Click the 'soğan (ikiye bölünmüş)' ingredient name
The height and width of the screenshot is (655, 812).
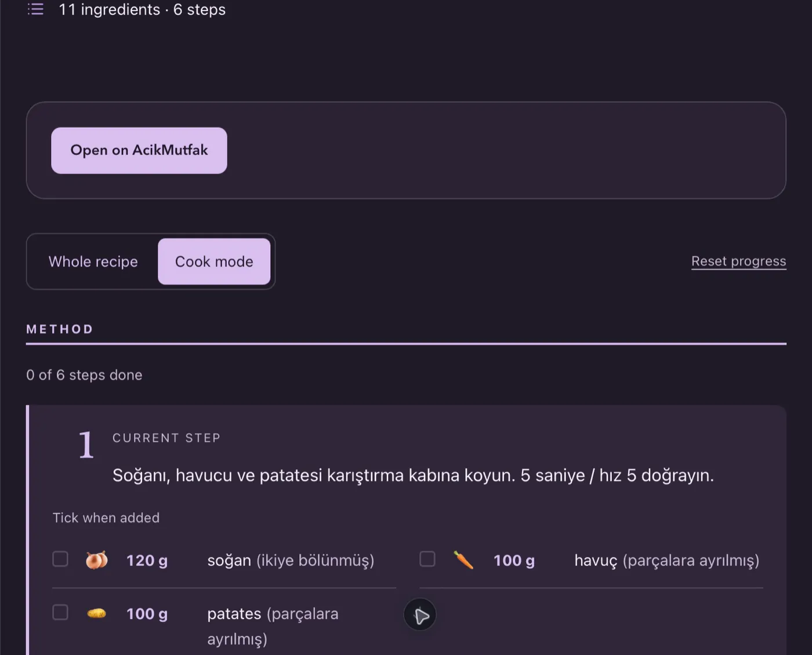click(x=291, y=560)
